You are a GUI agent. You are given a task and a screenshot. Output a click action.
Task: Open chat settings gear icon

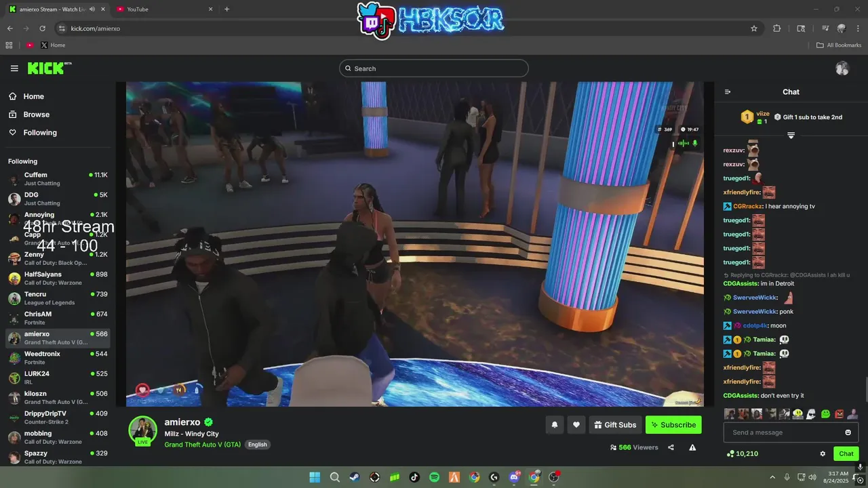[823, 453]
